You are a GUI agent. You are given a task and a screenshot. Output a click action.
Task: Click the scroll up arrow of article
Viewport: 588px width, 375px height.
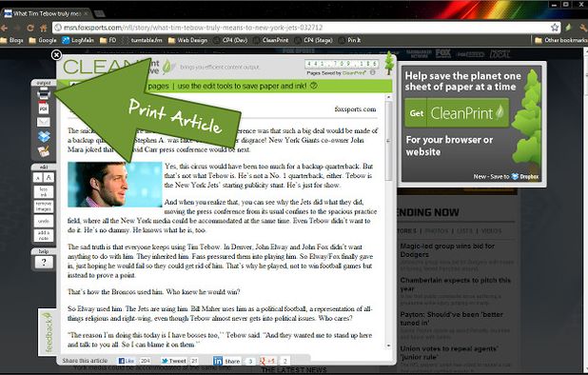388,97
